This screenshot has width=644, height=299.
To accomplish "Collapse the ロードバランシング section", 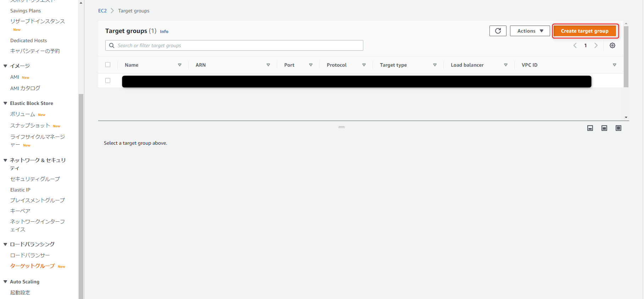I will [5, 244].
